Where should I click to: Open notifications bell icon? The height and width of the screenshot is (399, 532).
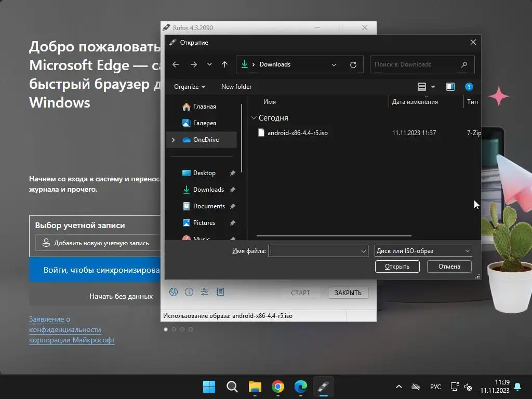pyautogui.click(x=518, y=387)
